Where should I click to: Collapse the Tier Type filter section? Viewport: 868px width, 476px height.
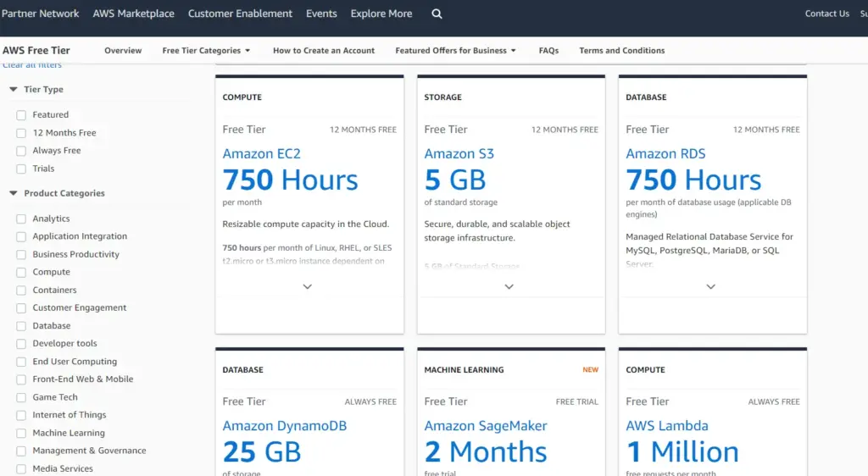(14, 89)
